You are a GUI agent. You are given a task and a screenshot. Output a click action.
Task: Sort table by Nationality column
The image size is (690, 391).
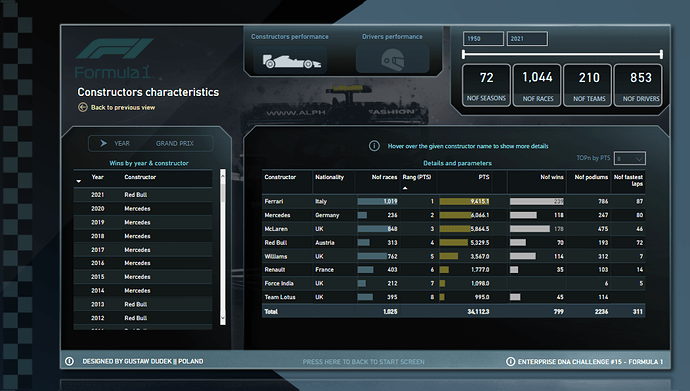[x=329, y=177]
